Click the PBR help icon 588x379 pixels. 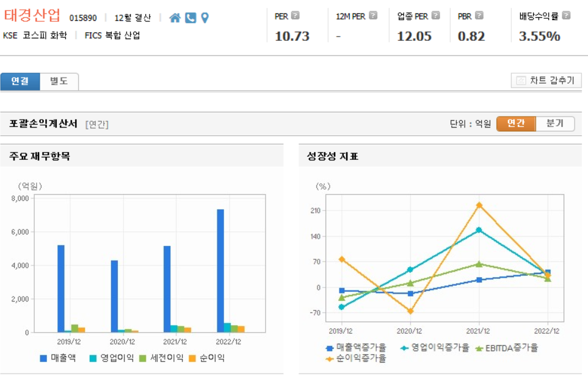[x=478, y=15]
